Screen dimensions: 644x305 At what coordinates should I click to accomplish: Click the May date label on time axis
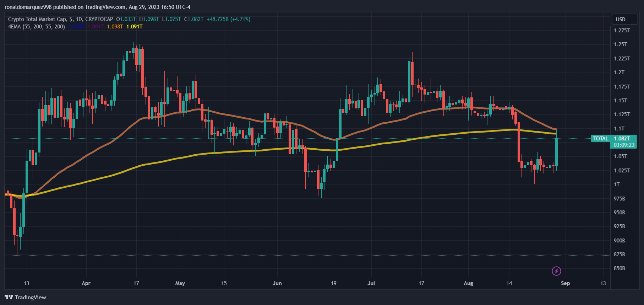click(x=180, y=283)
